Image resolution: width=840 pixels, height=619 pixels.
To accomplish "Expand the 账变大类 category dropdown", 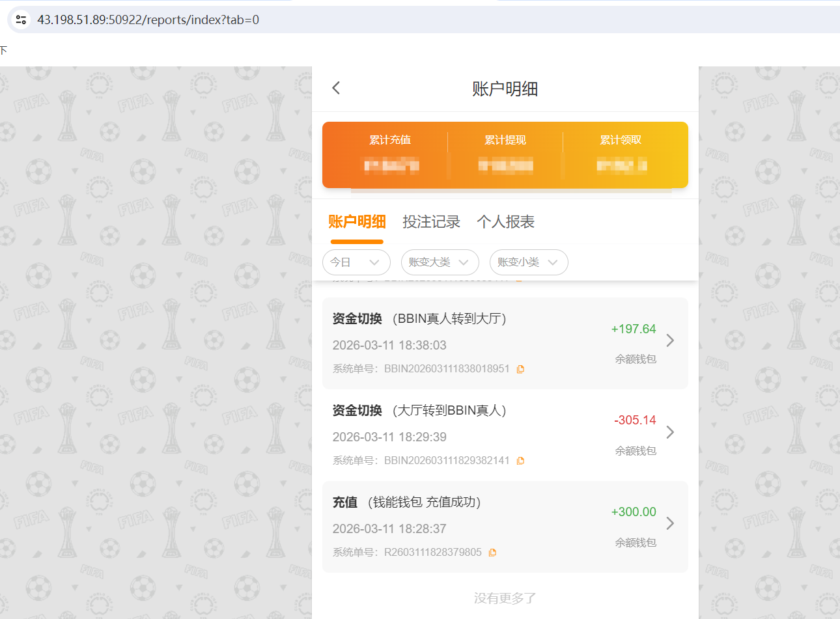I will 440,262.
